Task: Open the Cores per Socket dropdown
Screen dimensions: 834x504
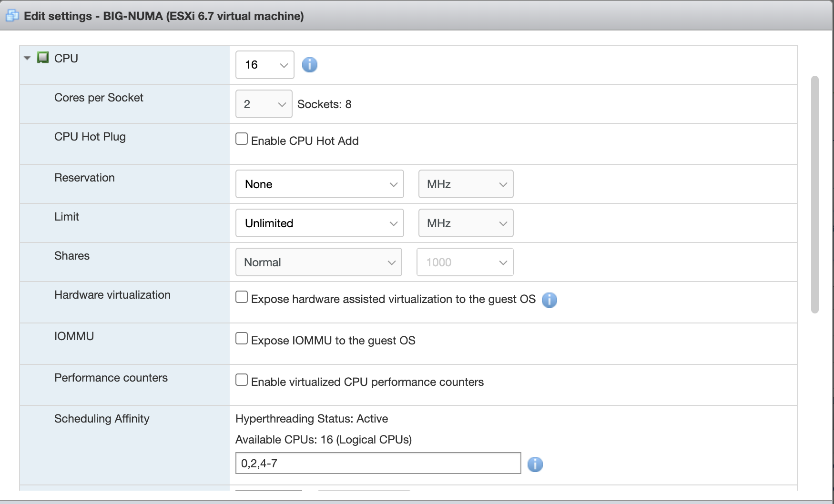Action: [264, 104]
